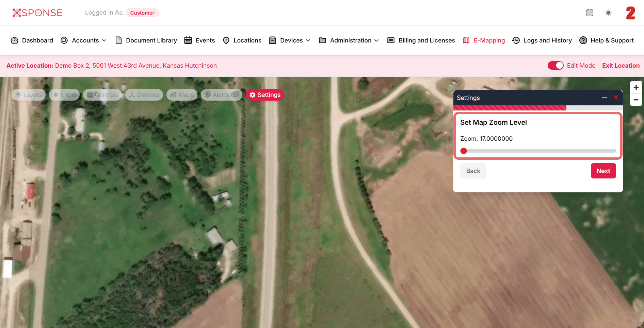Minimize the Settings panel
This screenshot has height=328, width=644.
click(605, 98)
